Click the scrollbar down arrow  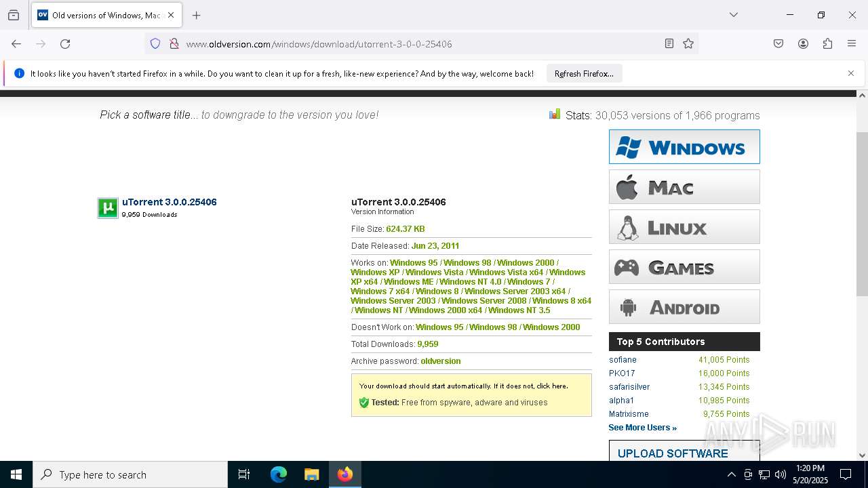coord(862,455)
